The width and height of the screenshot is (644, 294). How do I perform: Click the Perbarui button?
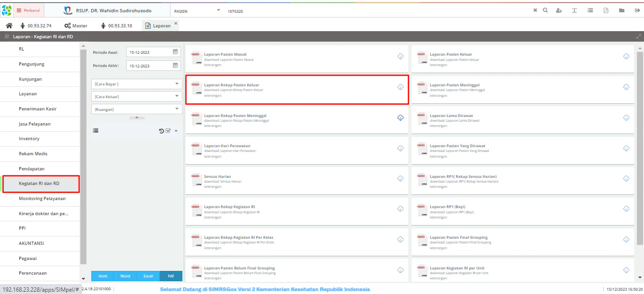pyautogui.click(x=28, y=10)
